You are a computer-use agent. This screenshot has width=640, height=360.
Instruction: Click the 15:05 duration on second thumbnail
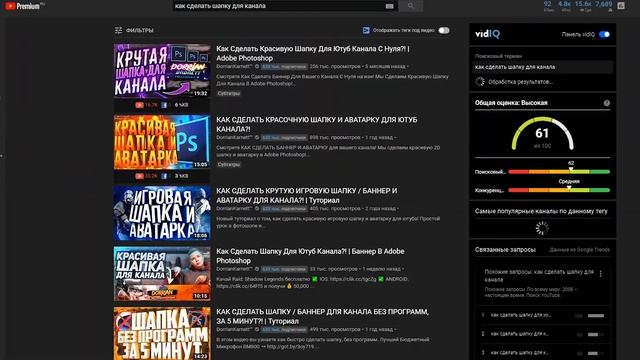[x=200, y=164]
